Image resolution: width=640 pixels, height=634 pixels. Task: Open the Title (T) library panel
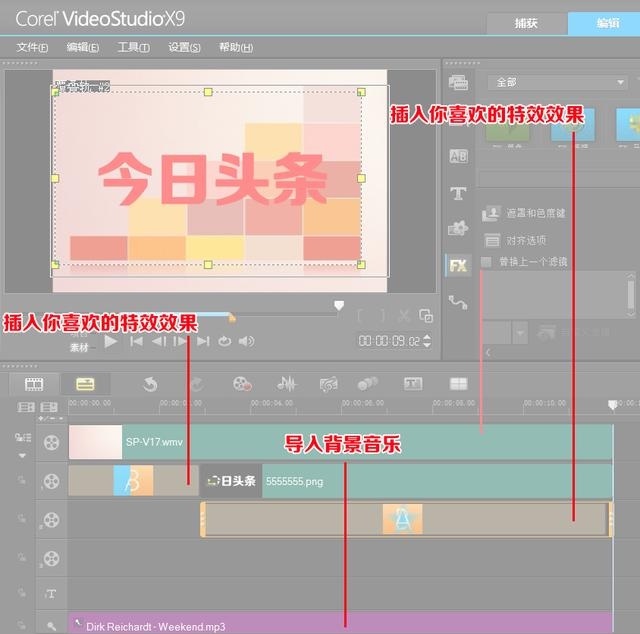pos(458,193)
